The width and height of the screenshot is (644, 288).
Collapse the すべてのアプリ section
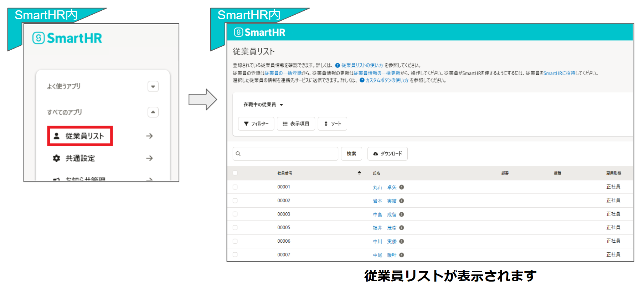(153, 112)
